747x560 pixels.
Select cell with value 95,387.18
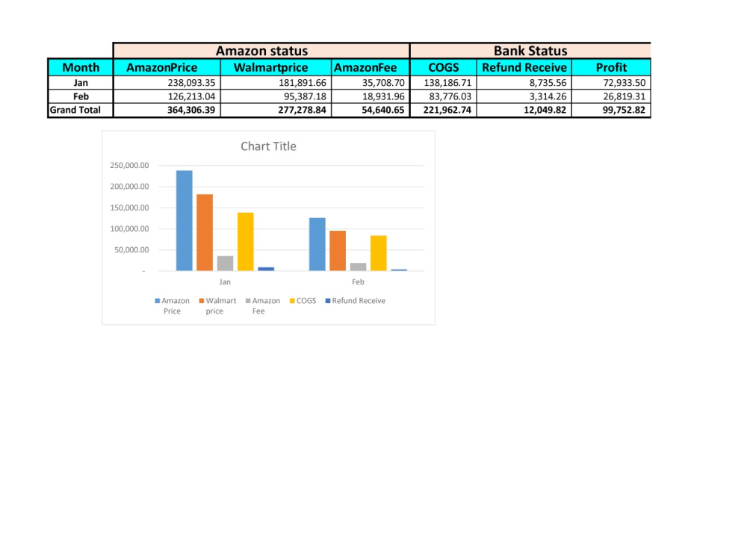point(276,96)
